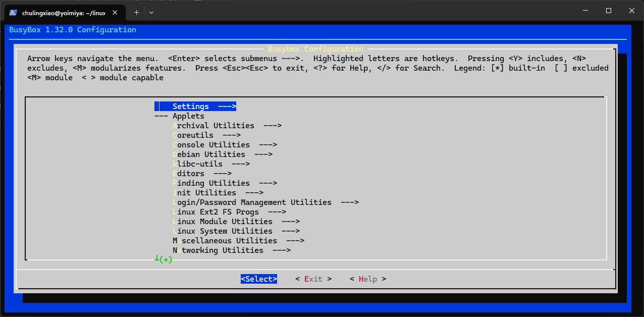Select the chulingxiao@yoimiya terminal tab
This screenshot has width=644, height=317.
[x=64, y=12]
